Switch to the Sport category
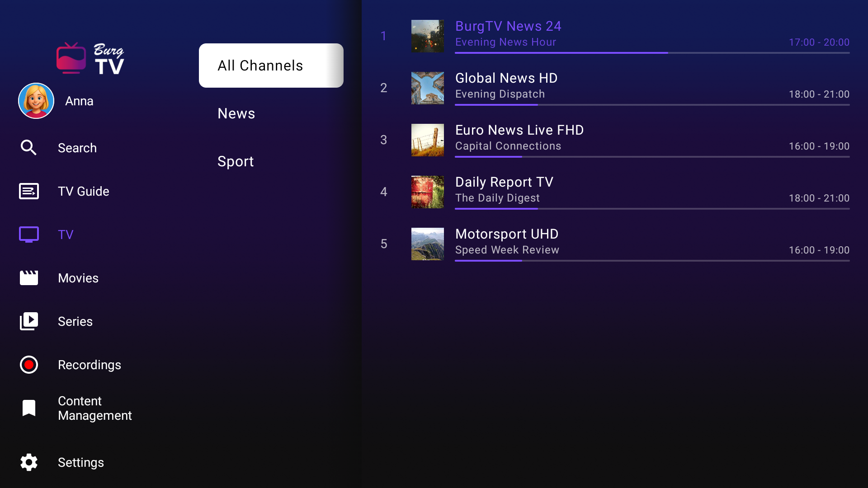The image size is (868, 488). 235,161
